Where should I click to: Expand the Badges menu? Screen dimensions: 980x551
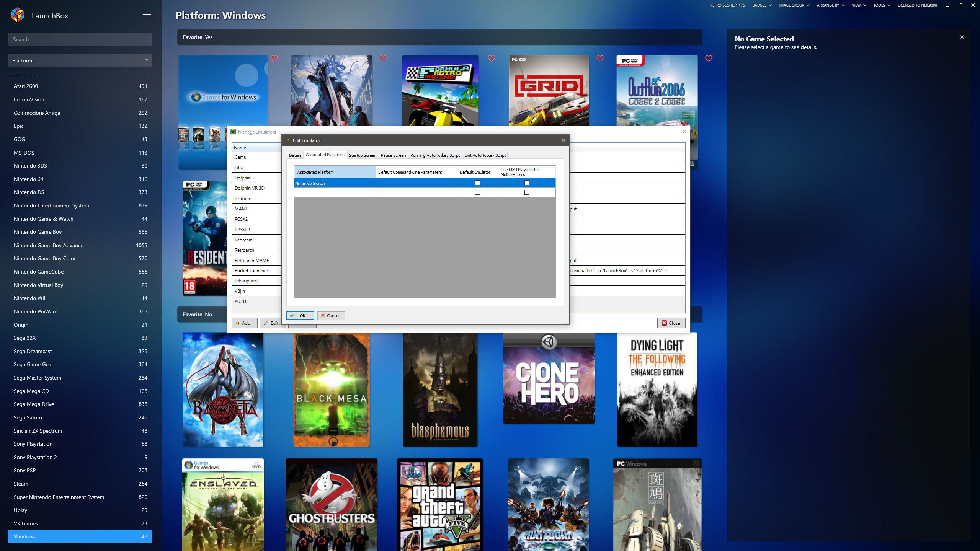tap(762, 5)
